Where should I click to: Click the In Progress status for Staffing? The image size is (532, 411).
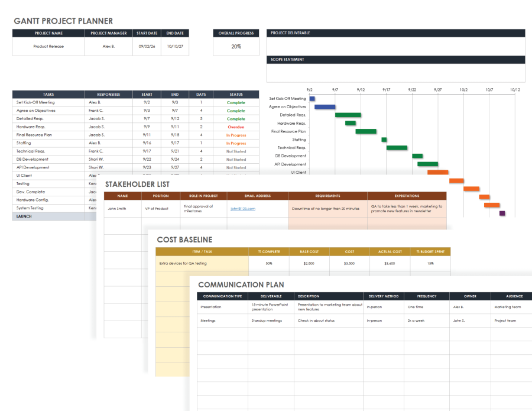tap(236, 143)
